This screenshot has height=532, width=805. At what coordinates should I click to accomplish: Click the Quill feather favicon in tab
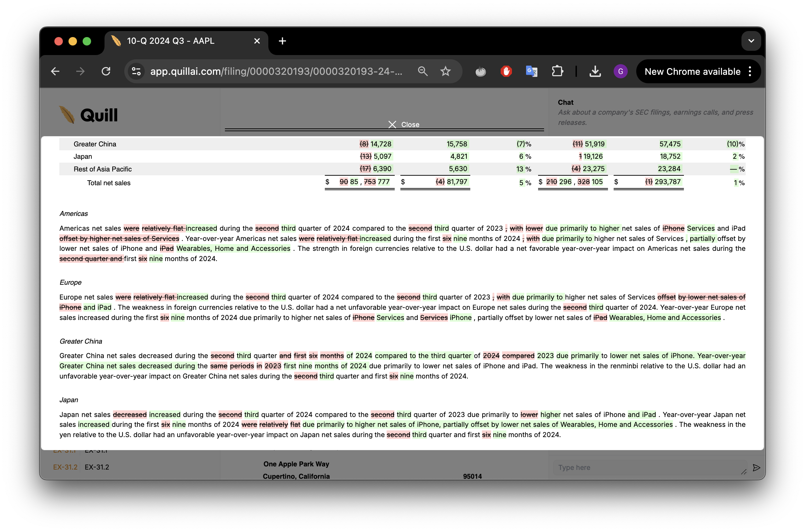pos(116,41)
